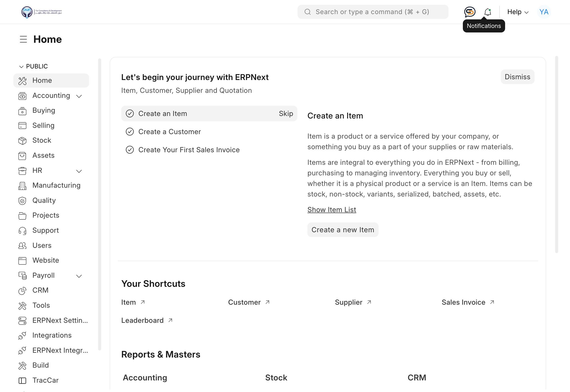Screen dimensions: 570x392
Task: Open the notifications bell icon
Action: point(487,12)
